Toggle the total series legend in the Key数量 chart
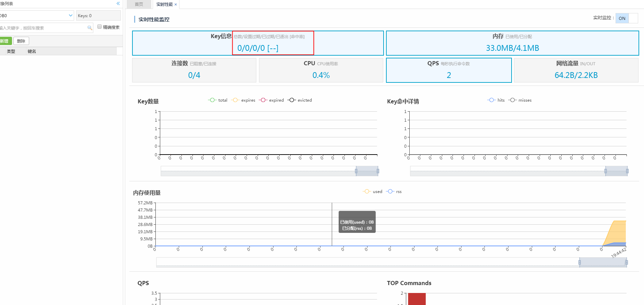Image resolution: width=644 pixels, height=305 pixels. pyautogui.click(x=218, y=100)
